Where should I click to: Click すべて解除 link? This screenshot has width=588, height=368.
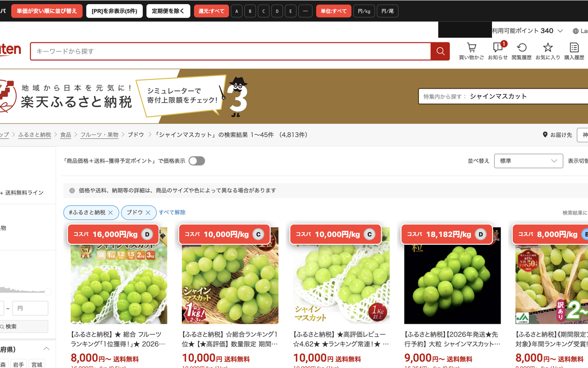pos(172,213)
